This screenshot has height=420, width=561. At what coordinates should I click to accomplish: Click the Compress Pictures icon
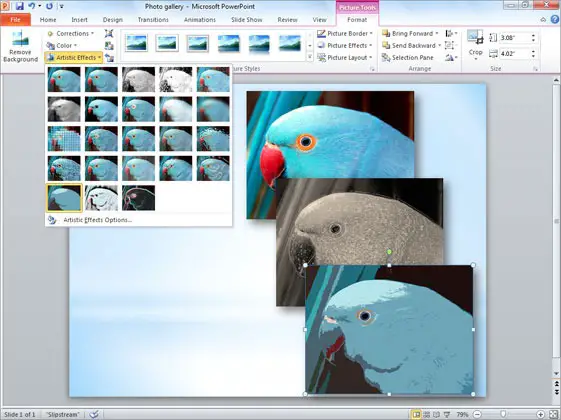tap(109, 34)
